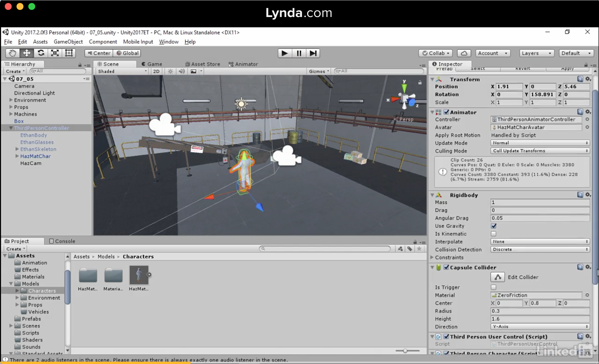The width and height of the screenshot is (599, 364).
Task: Click Hierarchy Create button
Action: 15,71
